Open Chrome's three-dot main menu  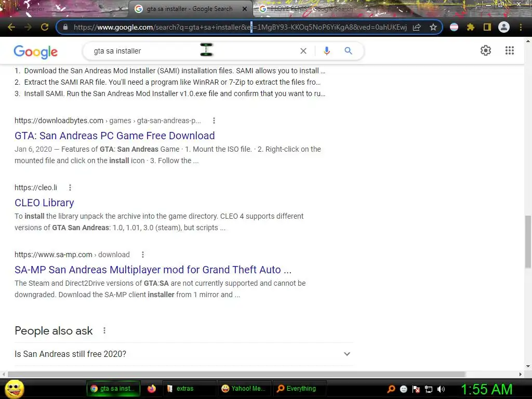click(521, 27)
